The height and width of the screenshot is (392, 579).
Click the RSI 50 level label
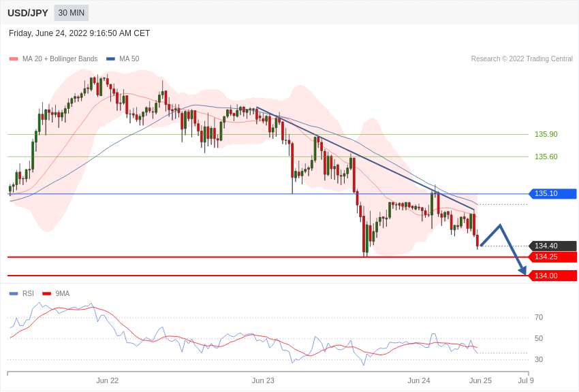coord(539,338)
